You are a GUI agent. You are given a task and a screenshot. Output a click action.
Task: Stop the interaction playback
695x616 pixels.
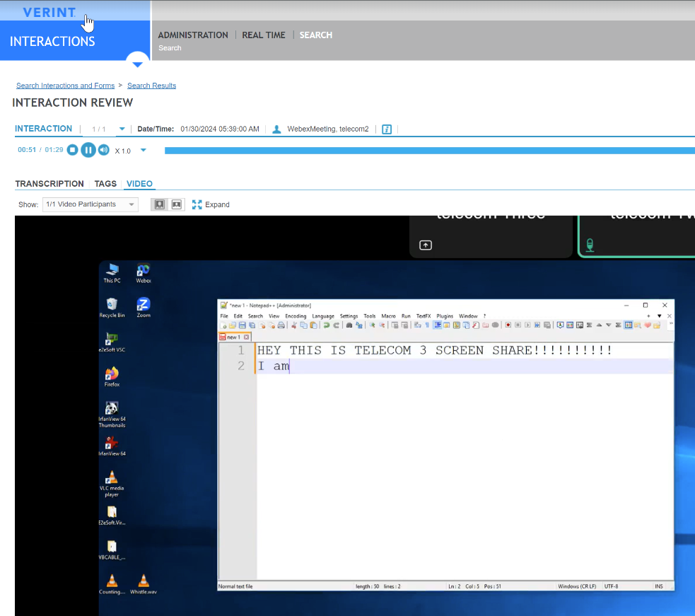[x=72, y=150]
